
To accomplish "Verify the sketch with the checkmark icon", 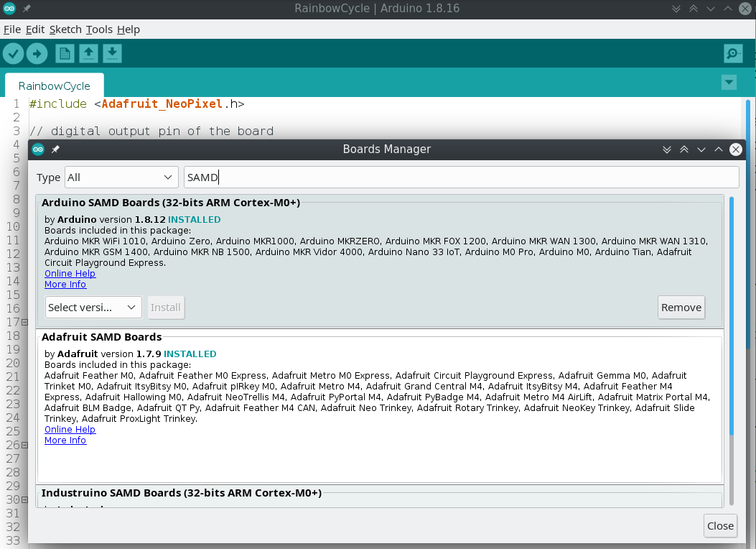I will pyautogui.click(x=13, y=53).
